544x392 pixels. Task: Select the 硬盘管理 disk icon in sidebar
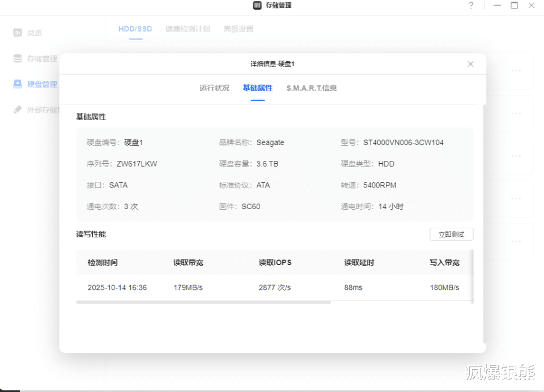[18, 84]
